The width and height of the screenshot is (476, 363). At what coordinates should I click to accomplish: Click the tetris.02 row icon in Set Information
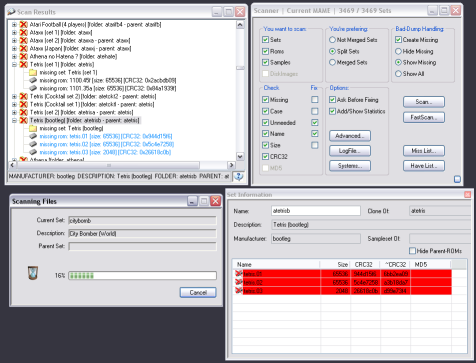239,282
